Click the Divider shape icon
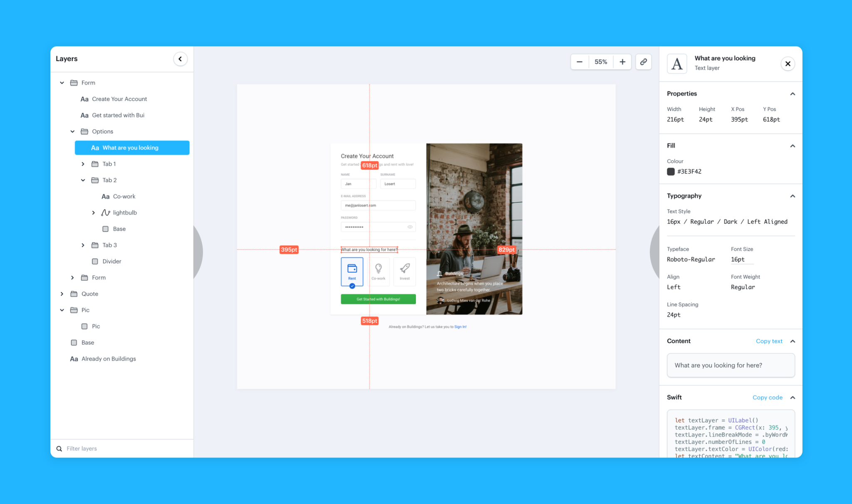This screenshot has width=852, height=504. [95, 261]
